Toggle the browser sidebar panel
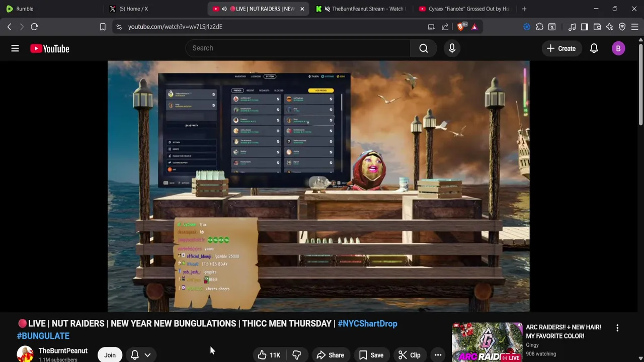This screenshot has height=362, width=644. pos(584,27)
